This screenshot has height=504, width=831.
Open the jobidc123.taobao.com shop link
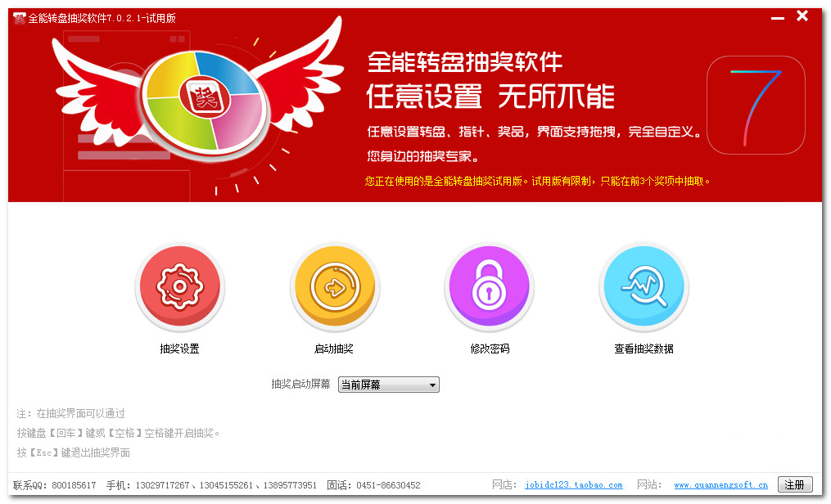(x=574, y=485)
